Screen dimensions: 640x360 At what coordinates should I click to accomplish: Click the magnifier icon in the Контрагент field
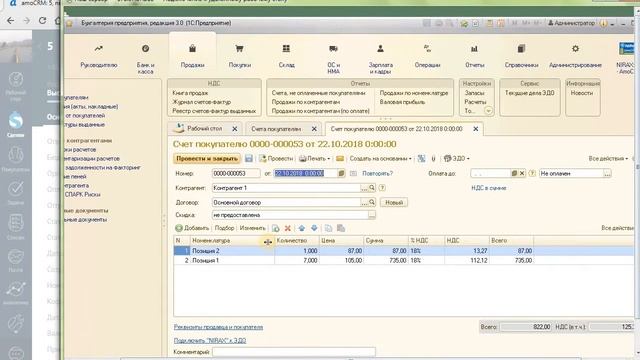point(372,188)
